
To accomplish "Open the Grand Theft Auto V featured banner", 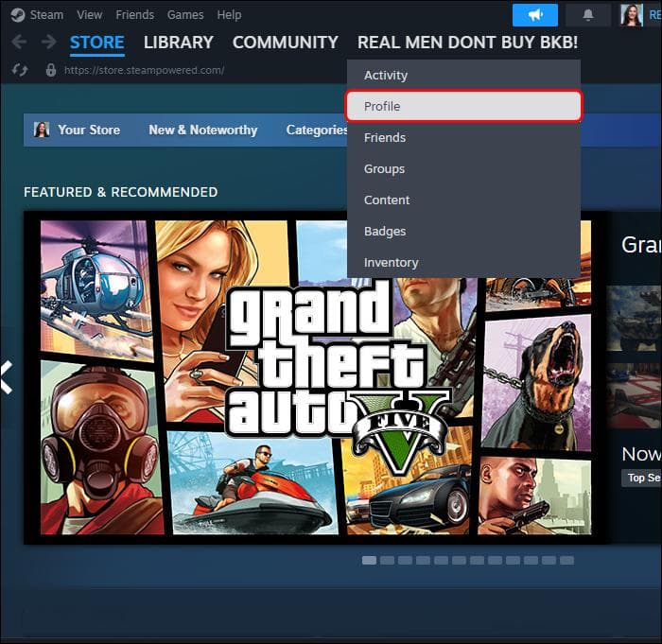I will click(x=316, y=377).
